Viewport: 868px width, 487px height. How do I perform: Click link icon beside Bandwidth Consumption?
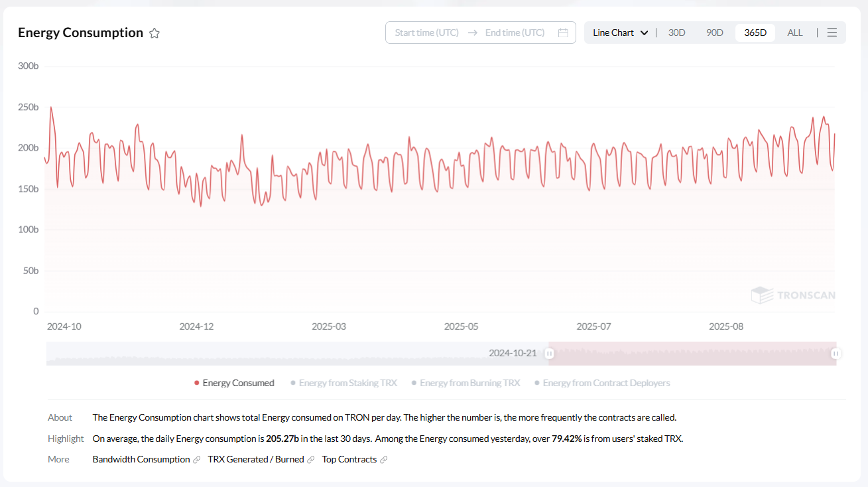pyautogui.click(x=197, y=460)
